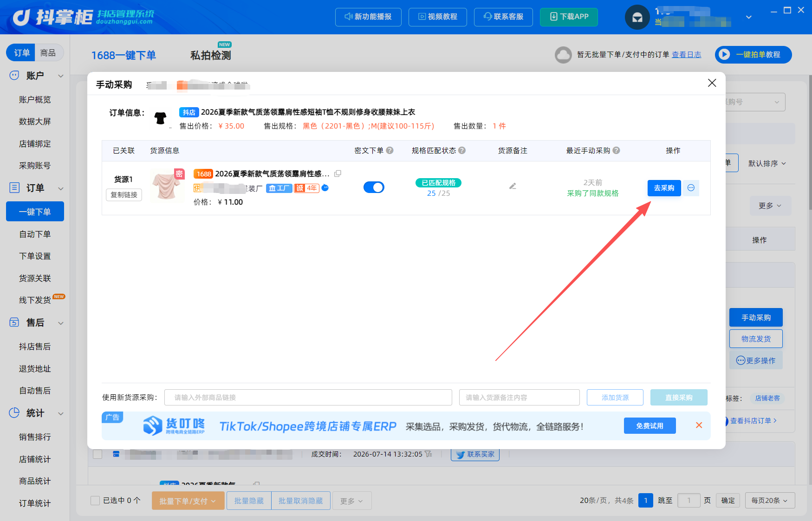Click 添加货源 button

(x=615, y=398)
